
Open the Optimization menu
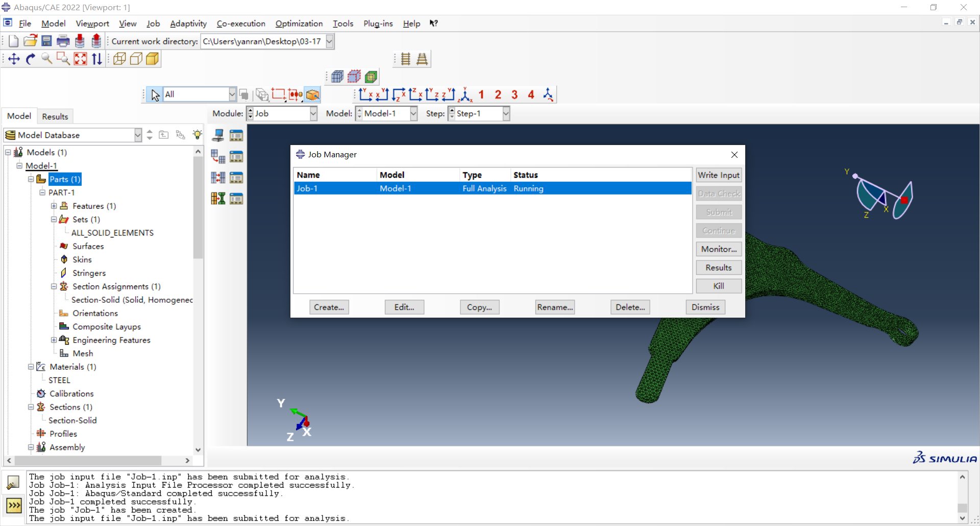pos(299,23)
